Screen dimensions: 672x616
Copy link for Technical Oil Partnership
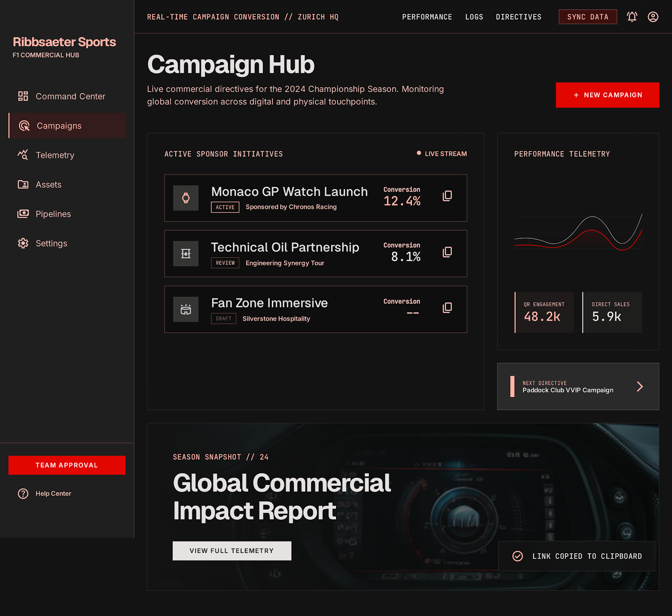point(447,252)
